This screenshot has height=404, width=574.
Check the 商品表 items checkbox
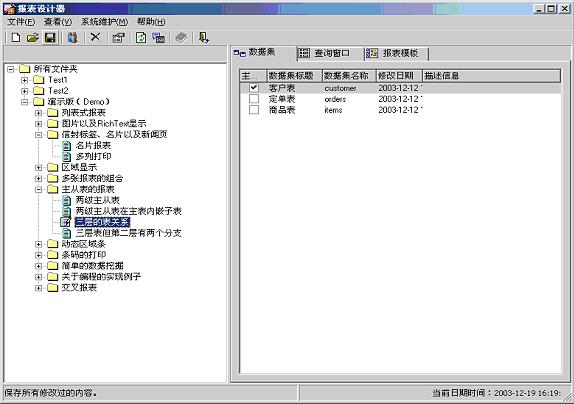(x=254, y=110)
